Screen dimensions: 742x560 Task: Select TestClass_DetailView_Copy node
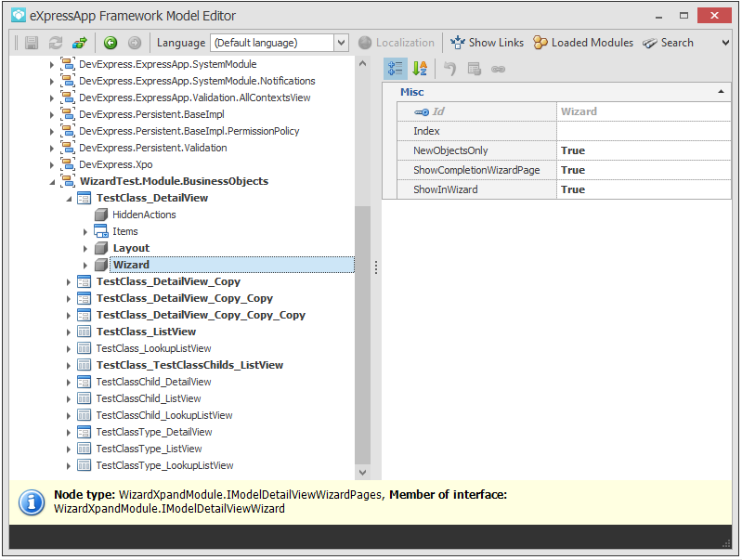coord(168,281)
